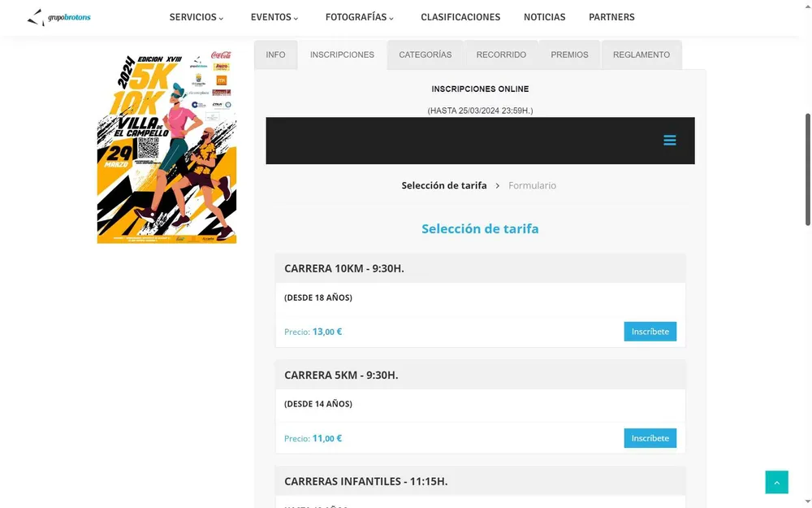Expand the Eventos dropdown menu
Viewport: 812px width, 508px height.
point(274,17)
